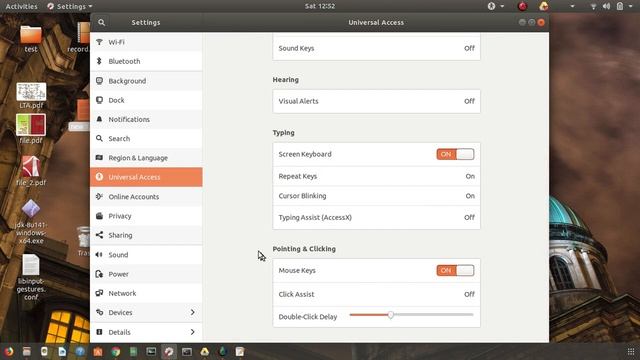Viewport: 640px width, 360px height.
Task: Open Cursor Blinking settings row
Action: pos(376,196)
